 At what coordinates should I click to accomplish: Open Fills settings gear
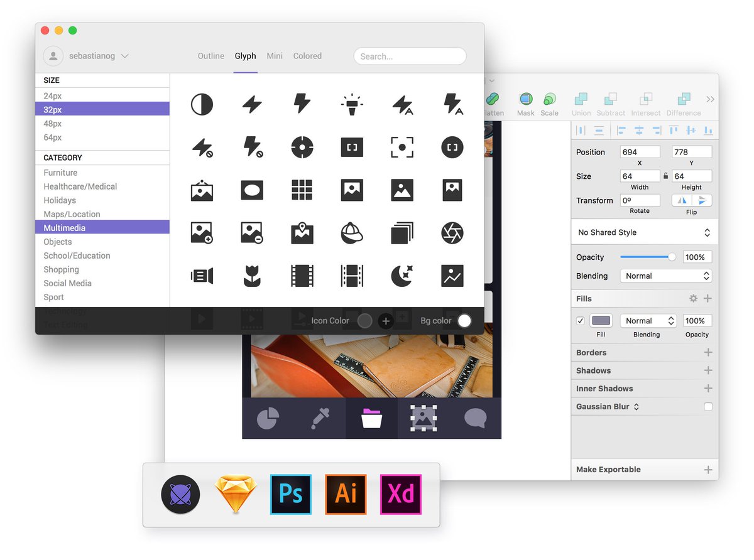[x=694, y=299]
